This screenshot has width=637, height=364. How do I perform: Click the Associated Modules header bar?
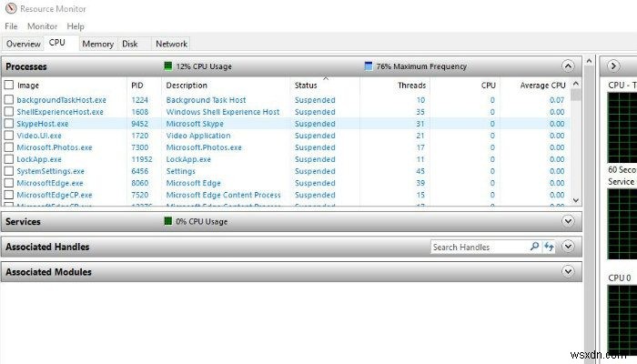point(291,271)
